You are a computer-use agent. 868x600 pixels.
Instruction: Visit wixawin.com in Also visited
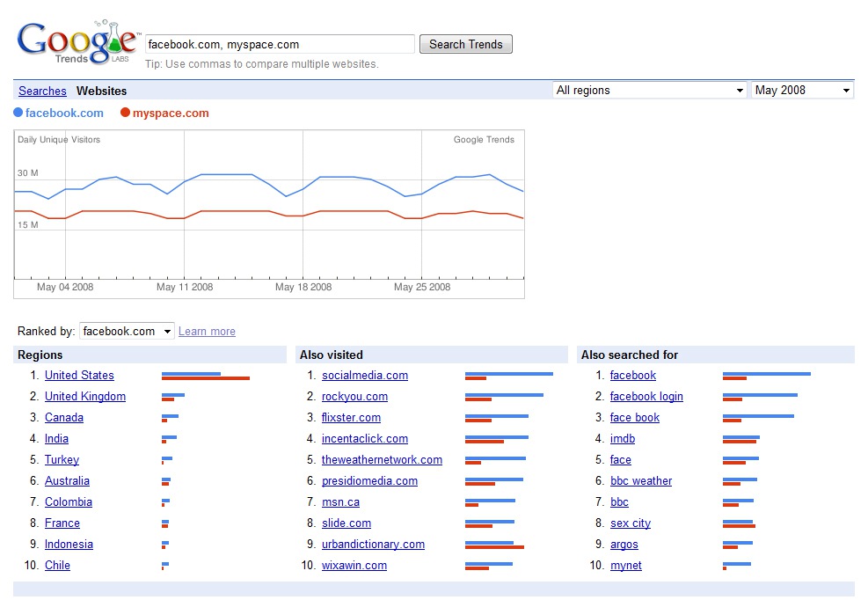(354, 565)
